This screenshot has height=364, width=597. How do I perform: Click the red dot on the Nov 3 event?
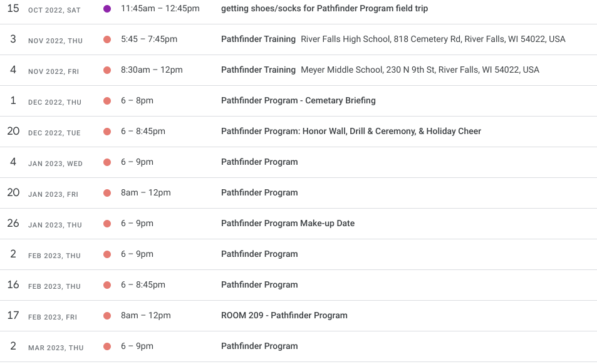click(x=107, y=39)
